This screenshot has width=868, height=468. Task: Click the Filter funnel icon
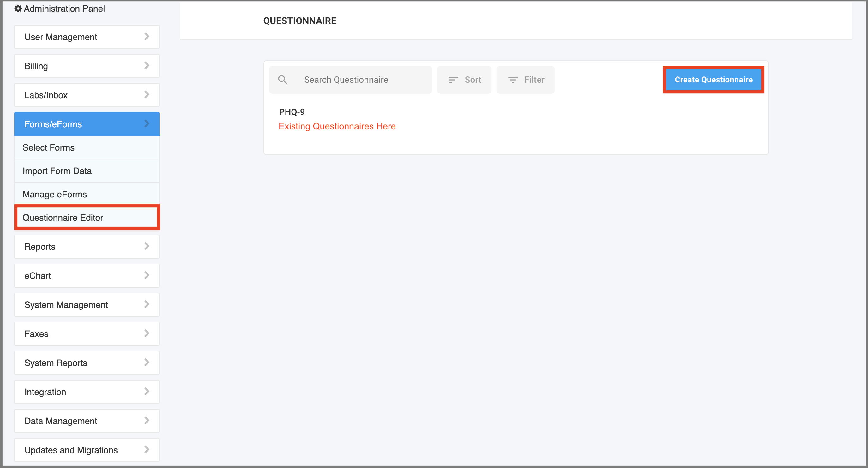(513, 80)
